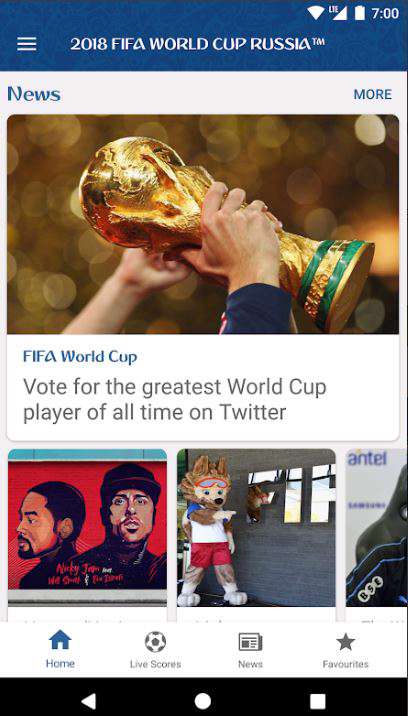Open the World Cup trophy news image
Image resolution: width=408 pixels, height=716 pixels.
pyautogui.click(x=203, y=224)
